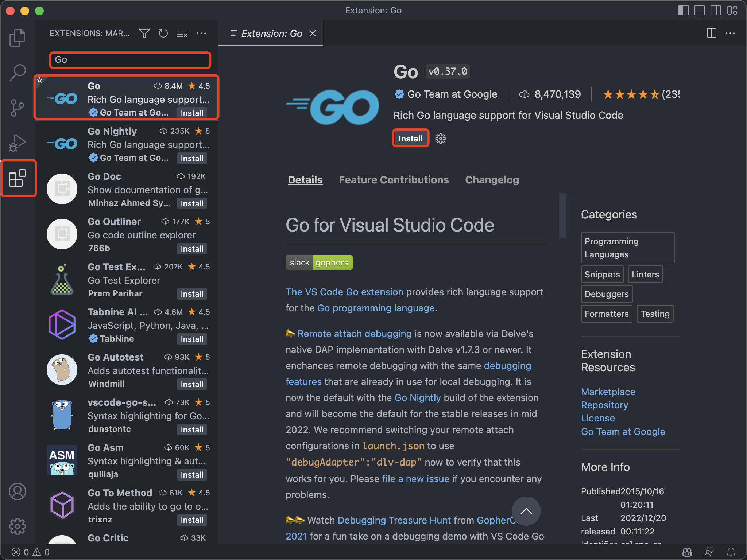This screenshot has width=747, height=560.
Task: Toggle the secondary side bar
Action: click(x=715, y=11)
